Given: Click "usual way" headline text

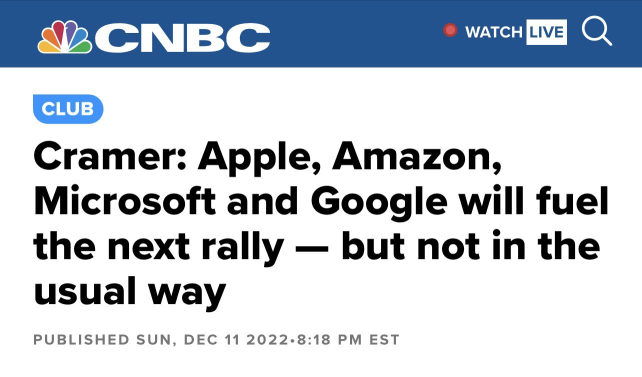Looking at the screenshot, I should coord(129,291).
